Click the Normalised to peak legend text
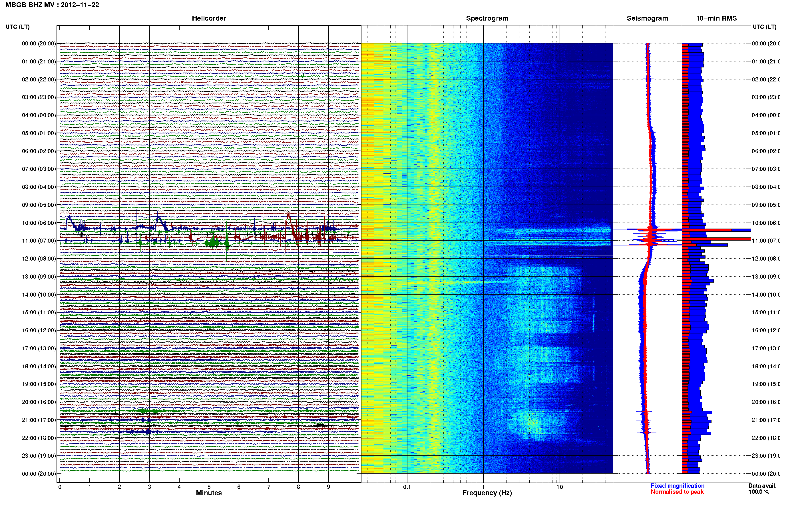812x508 pixels. pos(677,492)
